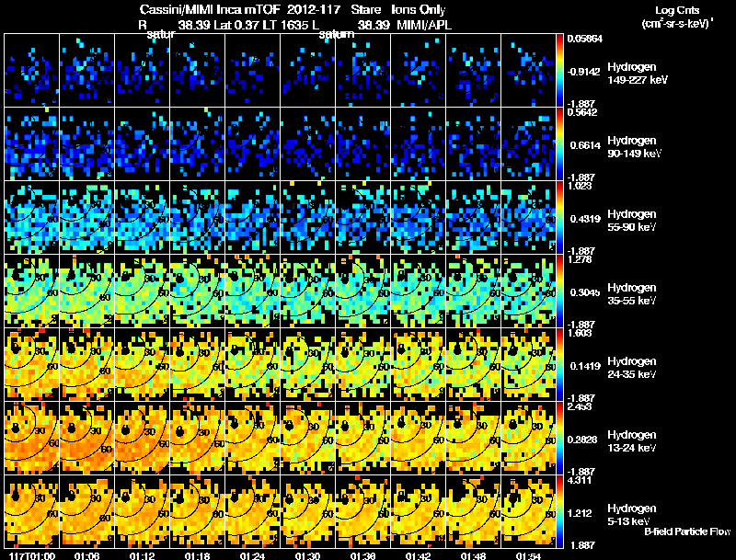Select the 'Hydrogen 35-55 keV' row label

click(632, 294)
